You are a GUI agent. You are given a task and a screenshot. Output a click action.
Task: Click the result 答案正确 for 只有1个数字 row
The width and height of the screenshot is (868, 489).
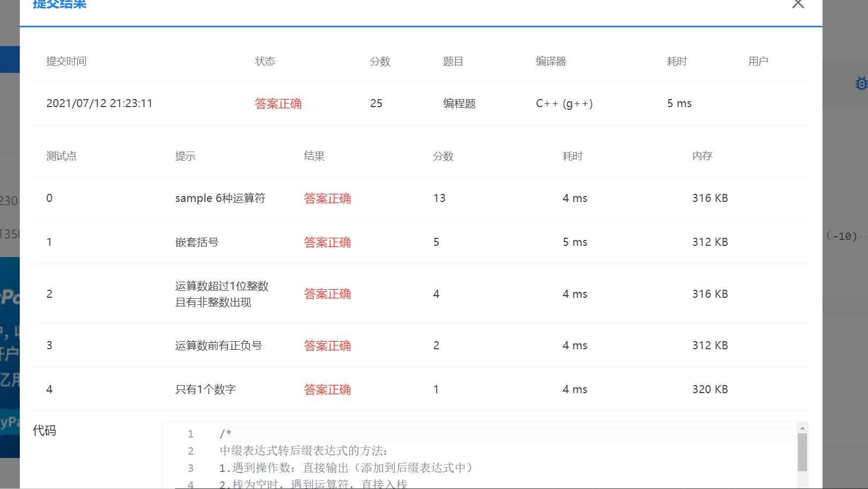(x=328, y=389)
